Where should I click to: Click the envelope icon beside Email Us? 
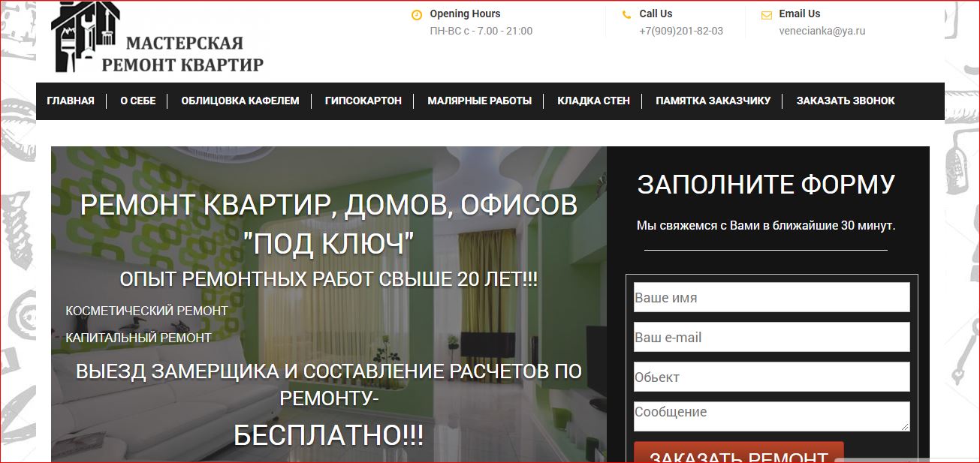[767, 14]
